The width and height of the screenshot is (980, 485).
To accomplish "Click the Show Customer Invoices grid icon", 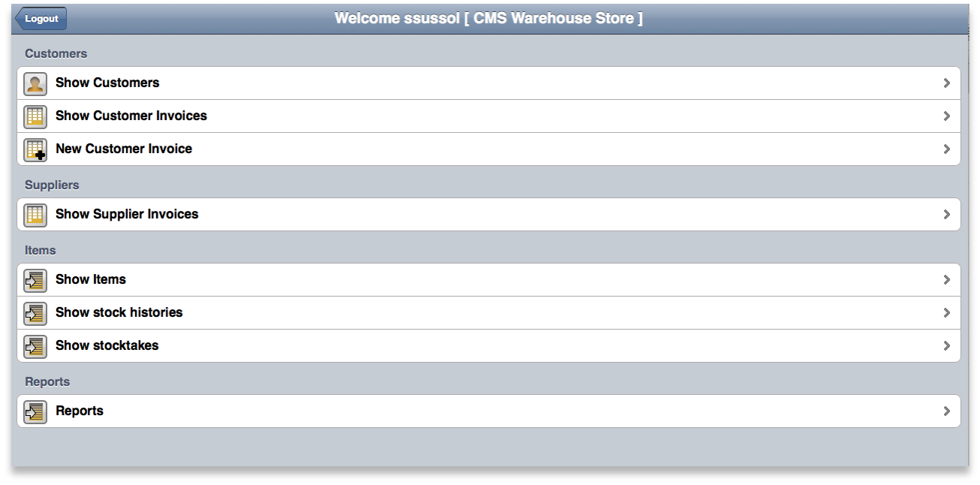I will 35,116.
